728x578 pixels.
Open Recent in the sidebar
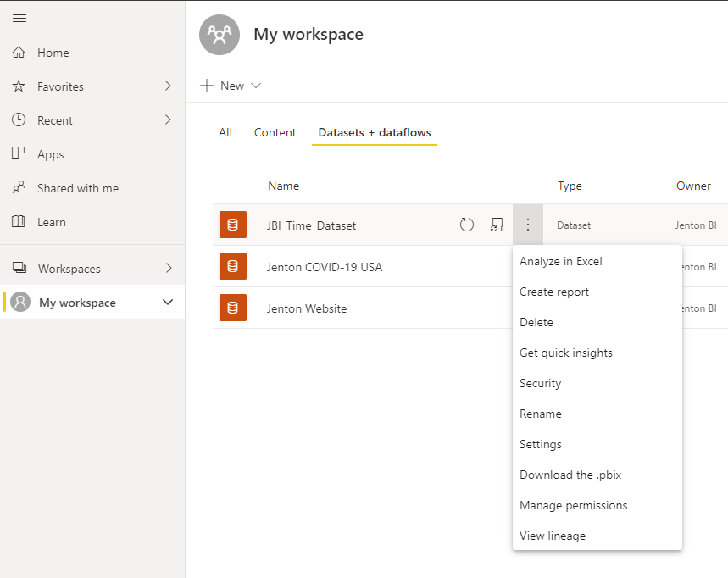[x=55, y=120]
